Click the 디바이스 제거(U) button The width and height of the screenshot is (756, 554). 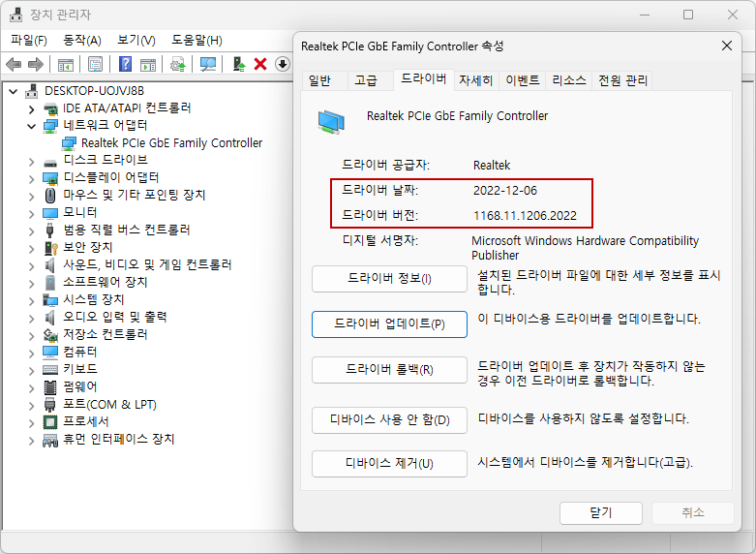pyautogui.click(x=389, y=464)
